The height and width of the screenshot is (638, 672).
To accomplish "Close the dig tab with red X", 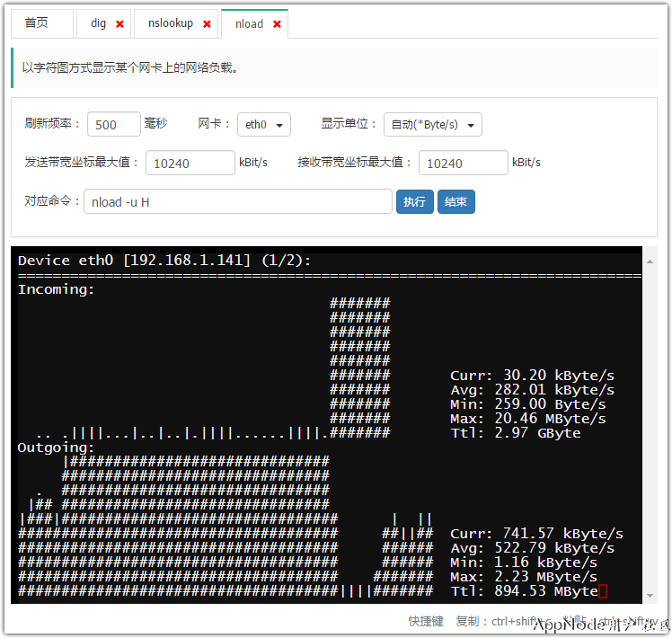I will point(120,24).
